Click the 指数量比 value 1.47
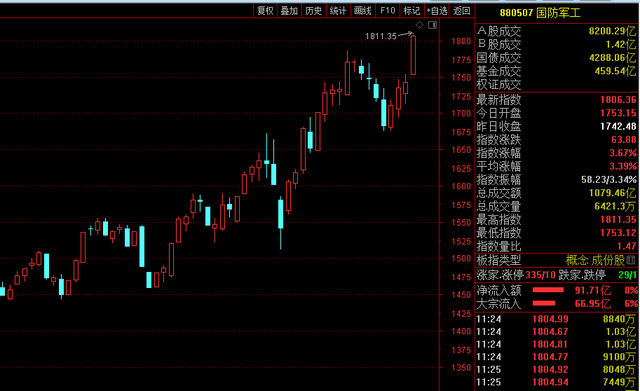640x391 pixels. coord(628,246)
